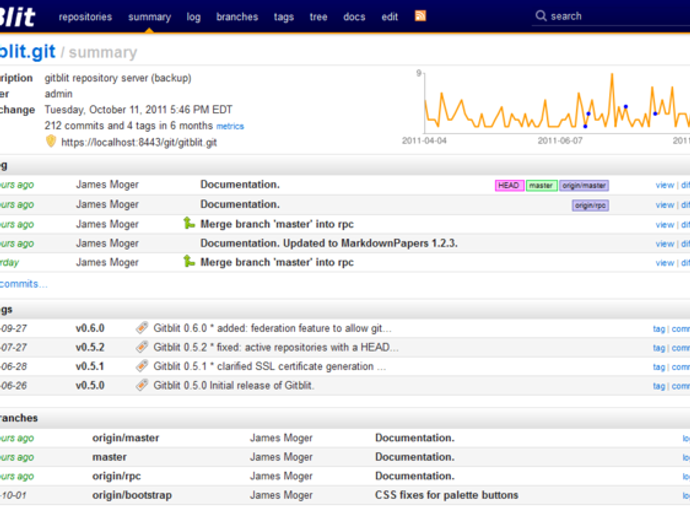Click the repository URL text
Viewport: 690px width, 518px height.
pyautogui.click(x=139, y=142)
